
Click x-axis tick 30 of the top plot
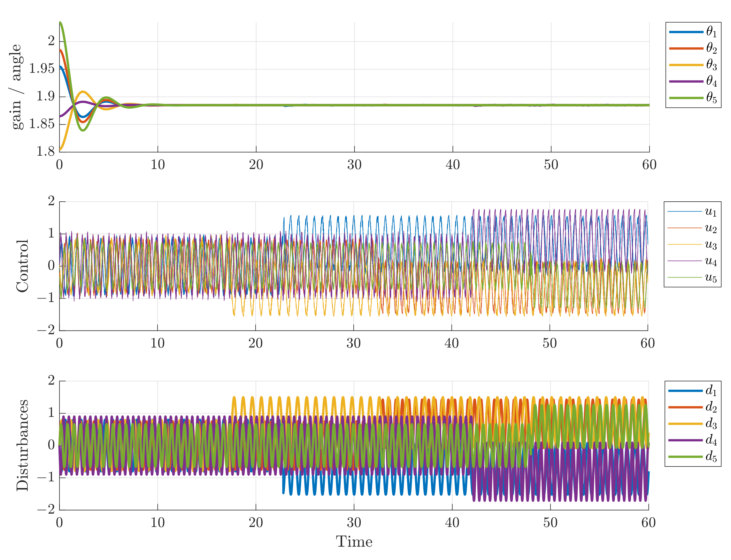354,165
